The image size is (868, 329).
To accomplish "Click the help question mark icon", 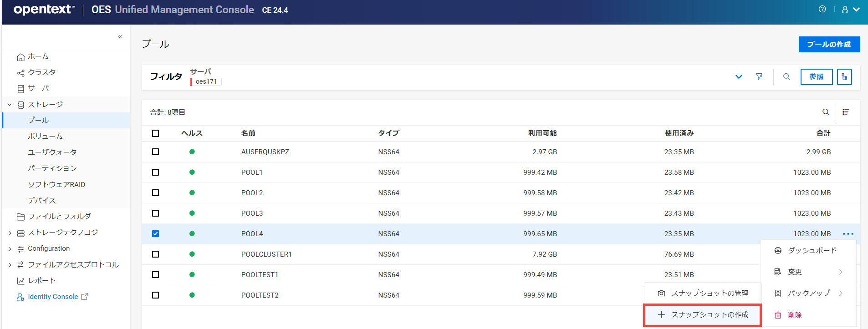I will [822, 9].
